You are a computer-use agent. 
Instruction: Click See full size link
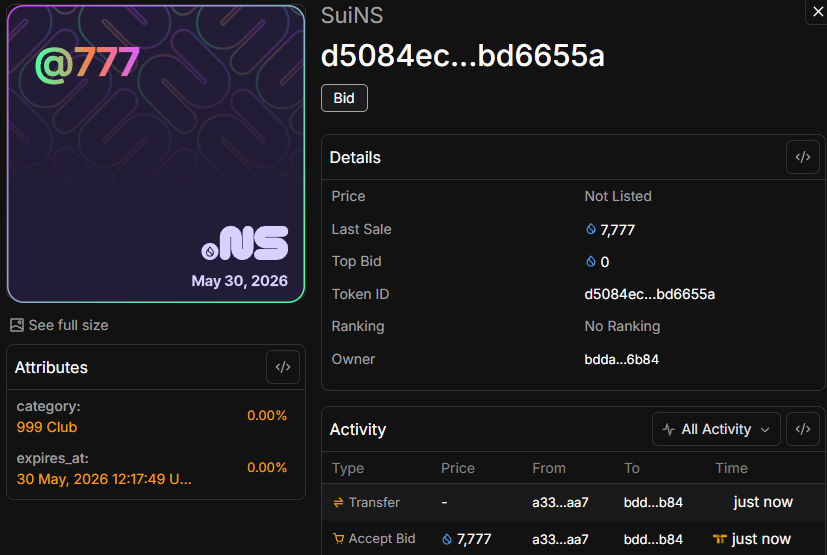click(x=69, y=325)
